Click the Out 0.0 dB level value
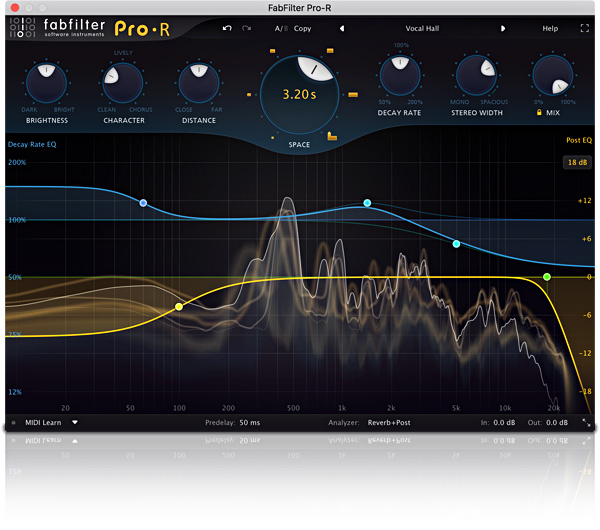Viewport: 600px width, 530px height. point(557,422)
